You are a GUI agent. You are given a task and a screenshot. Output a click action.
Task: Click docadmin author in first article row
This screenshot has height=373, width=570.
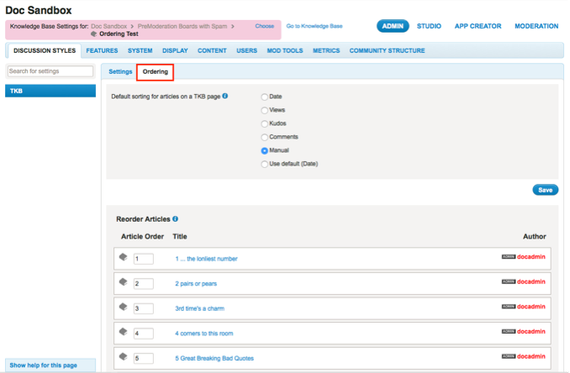coord(531,257)
